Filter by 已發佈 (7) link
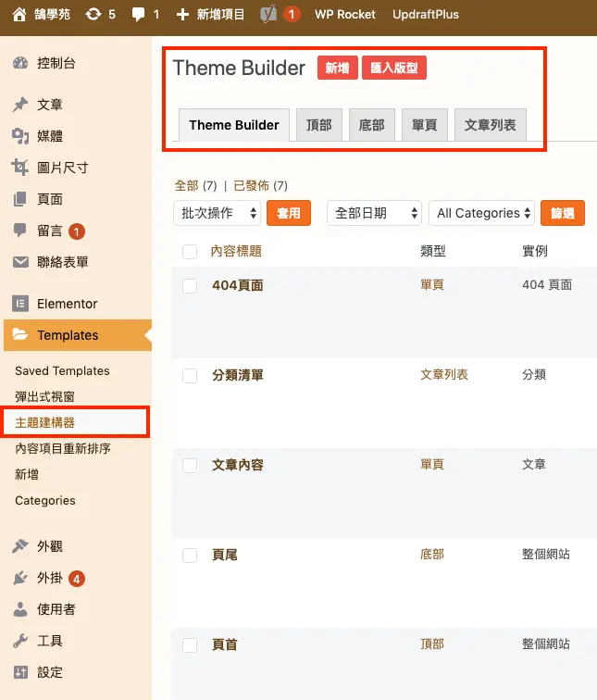 click(x=261, y=185)
